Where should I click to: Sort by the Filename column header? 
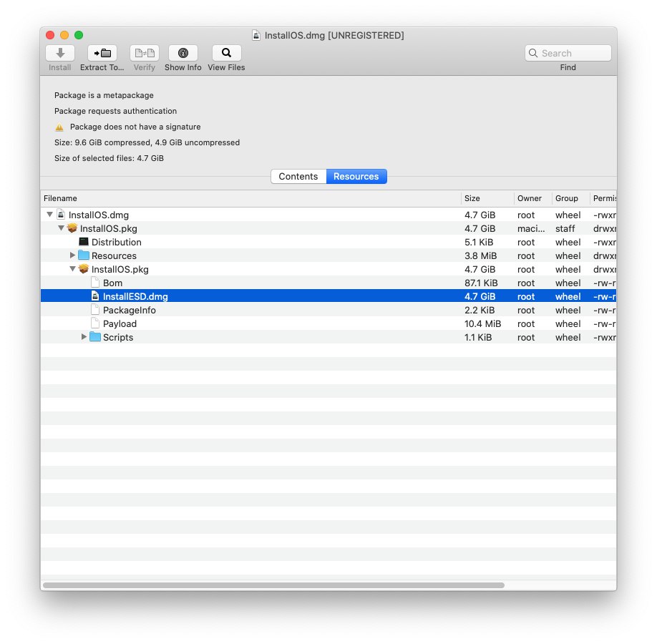pyautogui.click(x=250, y=198)
